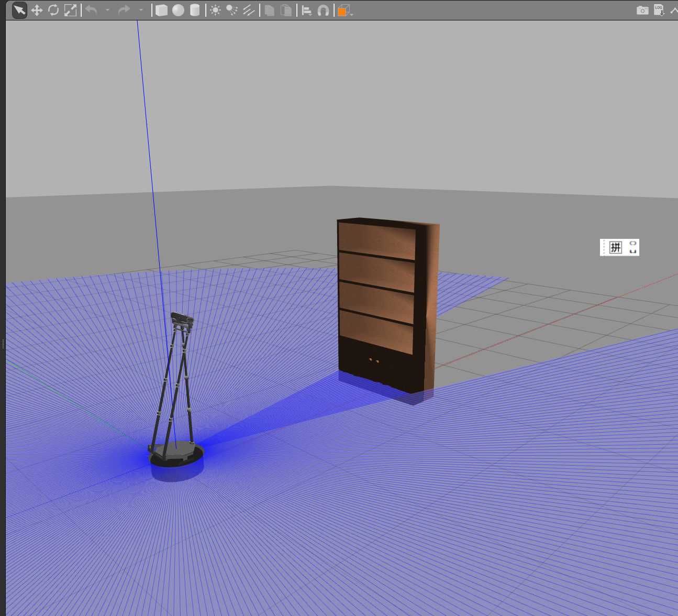Activate the translate mode tool
This screenshot has height=616, width=678.
(x=37, y=10)
